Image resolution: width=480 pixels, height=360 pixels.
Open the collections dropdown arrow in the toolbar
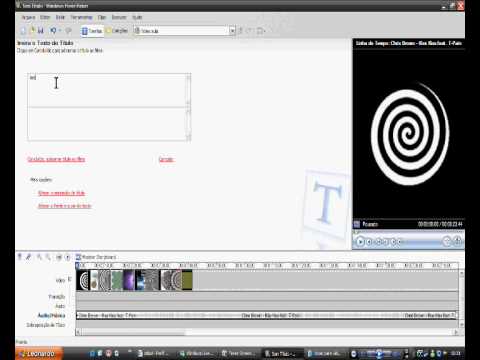(232, 31)
